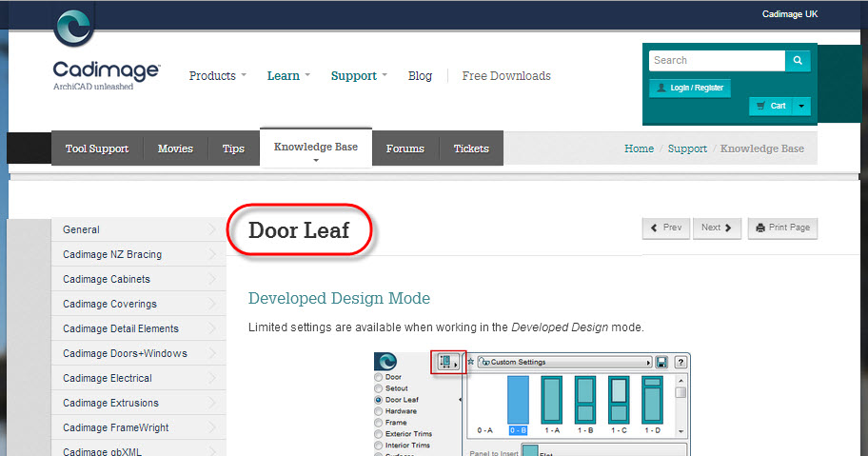Select the Door radio button
868x456 pixels.
[x=379, y=377]
